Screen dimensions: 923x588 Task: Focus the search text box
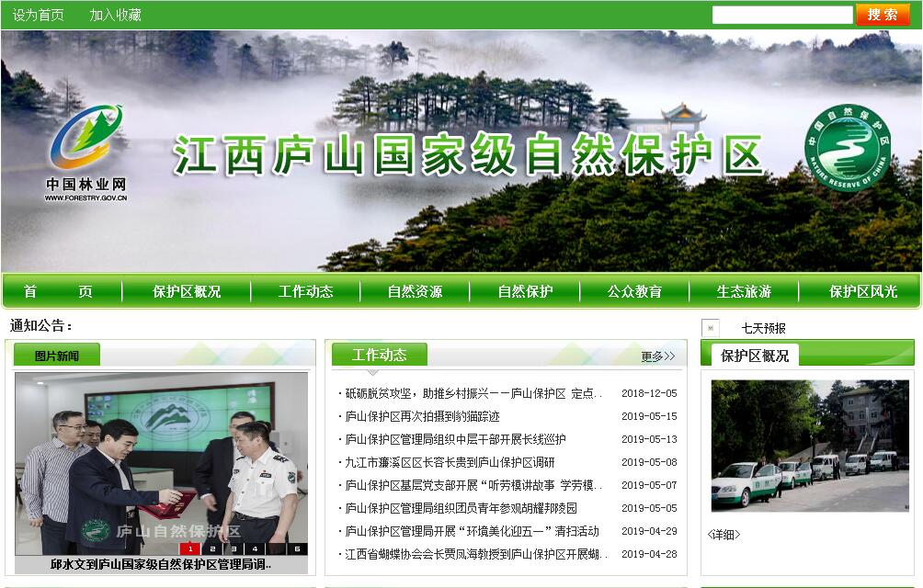(x=781, y=15)
